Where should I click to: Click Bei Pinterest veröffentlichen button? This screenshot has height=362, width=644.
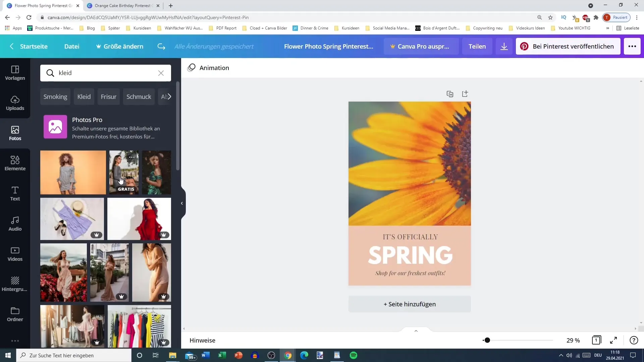568,46
